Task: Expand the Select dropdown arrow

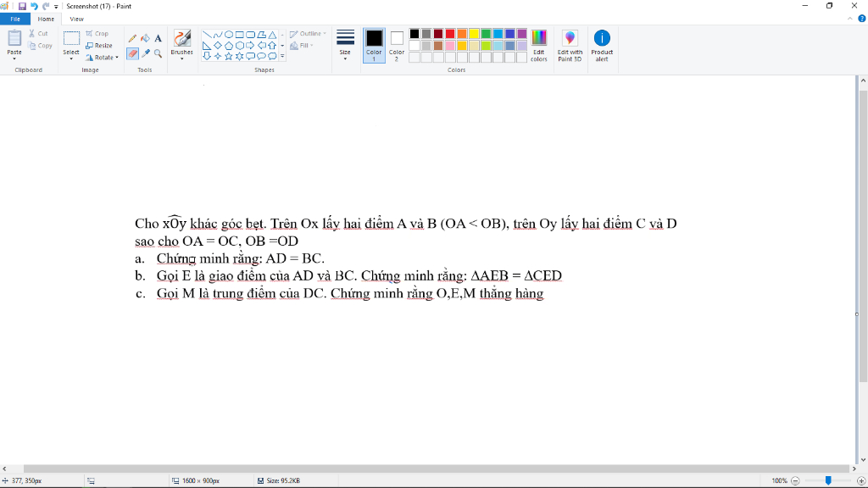Action: click(71, 58)
